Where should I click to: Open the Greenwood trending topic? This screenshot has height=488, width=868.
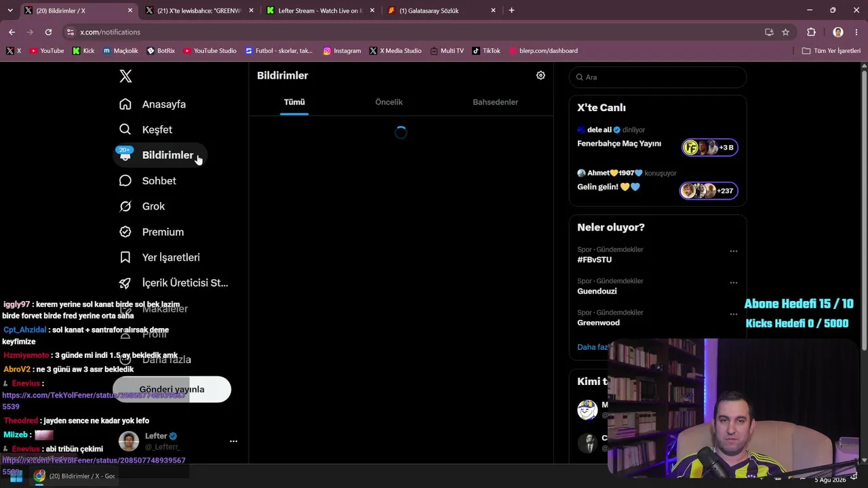click(598, 323)
